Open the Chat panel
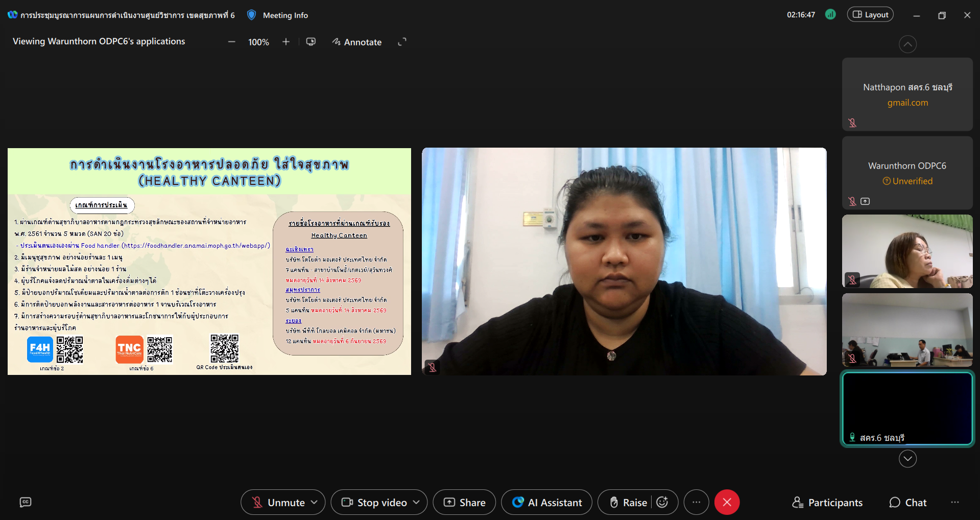The height and width of the screenshot is (520, 980). [908, 503]
